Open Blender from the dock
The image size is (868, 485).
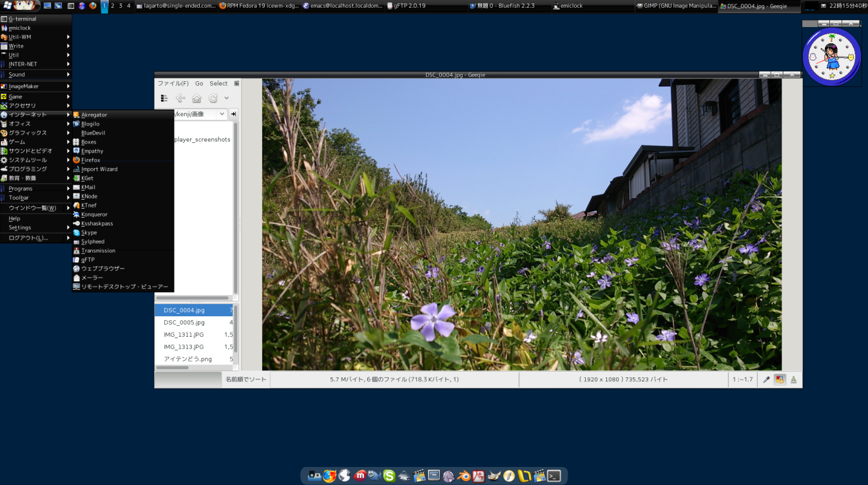(x=464, y=476)
